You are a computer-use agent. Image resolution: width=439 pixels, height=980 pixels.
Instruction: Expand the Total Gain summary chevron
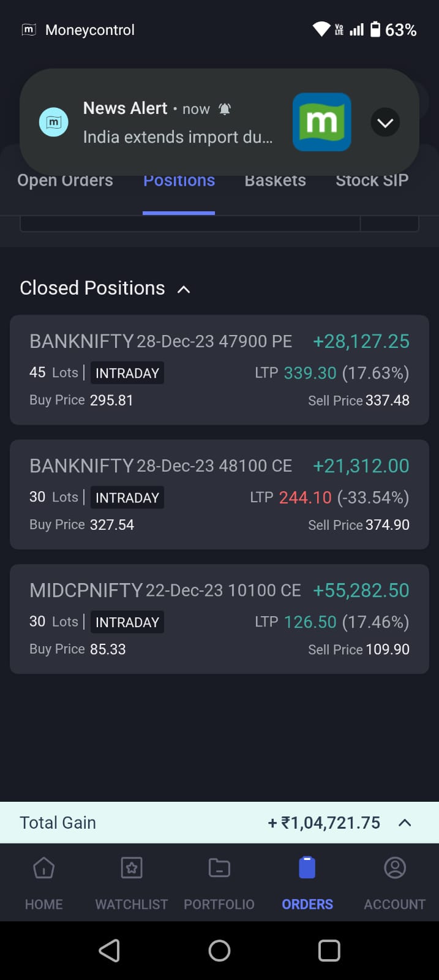pos(405,823)
